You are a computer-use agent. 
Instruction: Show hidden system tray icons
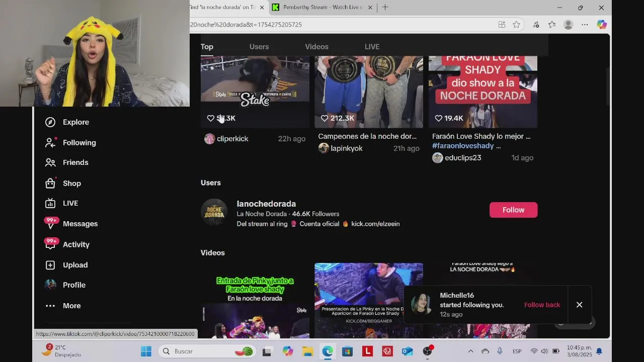pos(470,351)
